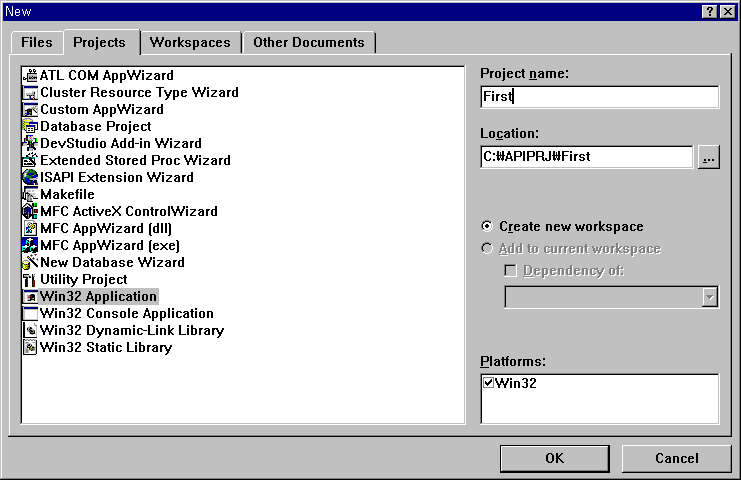
Task: Click the MFC AppWizard (dll) icon
Action: [30, 229]
